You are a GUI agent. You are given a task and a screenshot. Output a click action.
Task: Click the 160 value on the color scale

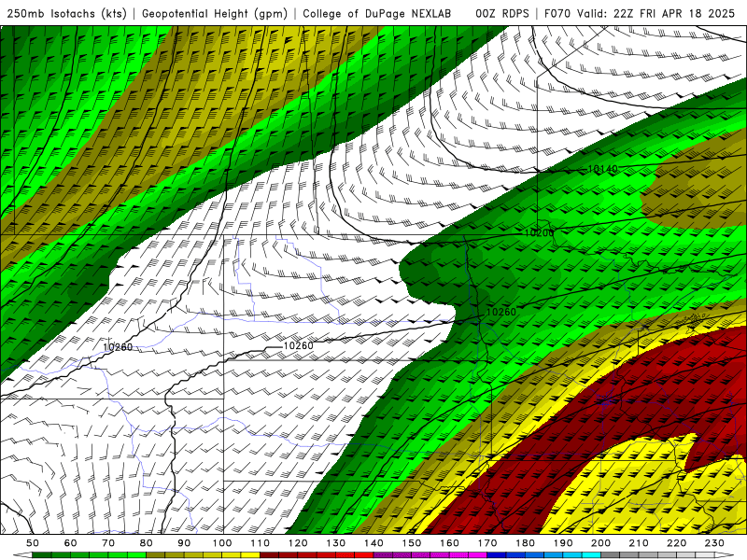pyautogui.click(x=449, y=543)
